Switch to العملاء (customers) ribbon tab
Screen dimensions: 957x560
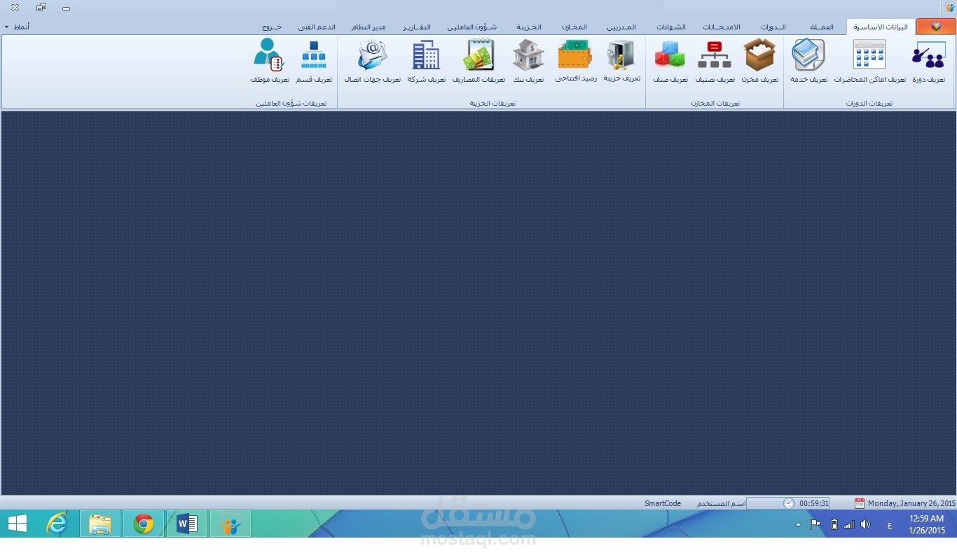pos(822,27)
